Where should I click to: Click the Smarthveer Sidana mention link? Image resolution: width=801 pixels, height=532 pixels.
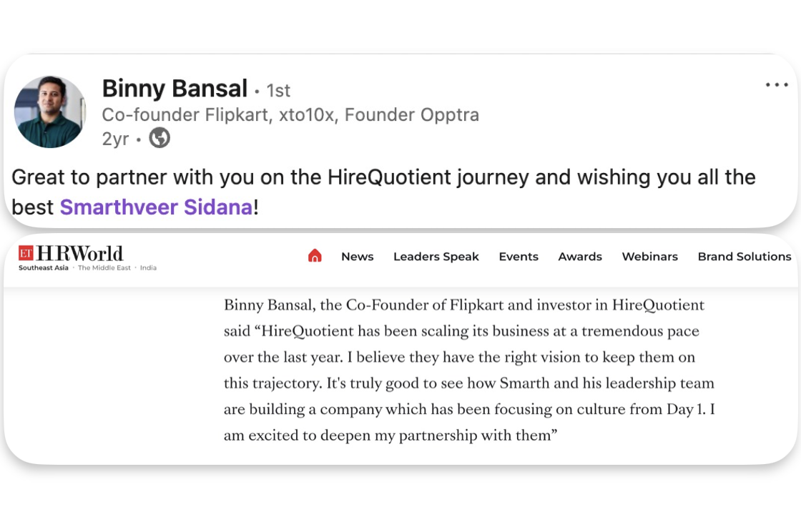click(x=156, y=207)
